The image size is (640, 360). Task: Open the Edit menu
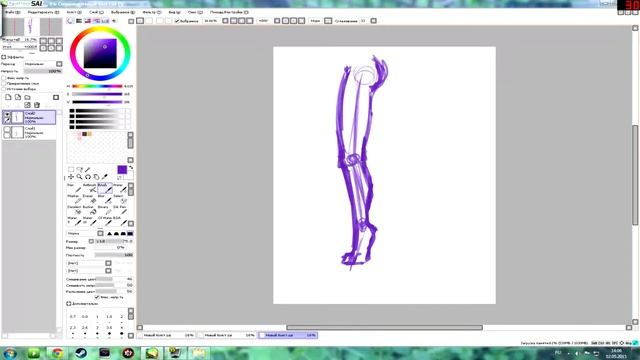tap(43, 12)
